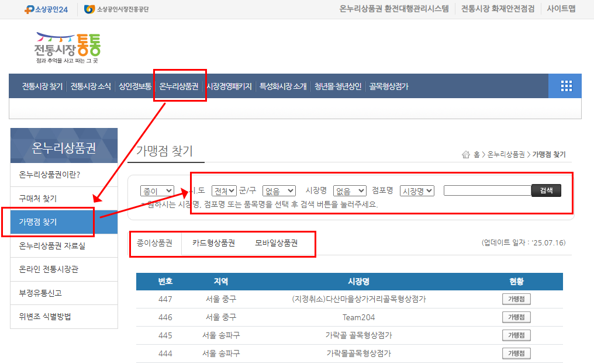Open the full menu grid icon
This screenshot has height=364, width=594.
566,86
